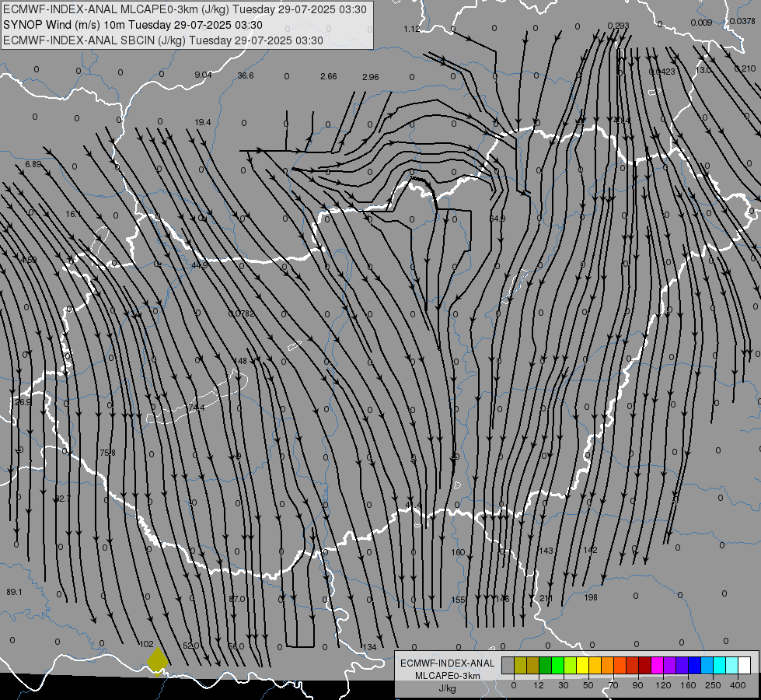This screenshot has height=700, width=761.
Task: Click map value 142
Action: tap(590, 549)
